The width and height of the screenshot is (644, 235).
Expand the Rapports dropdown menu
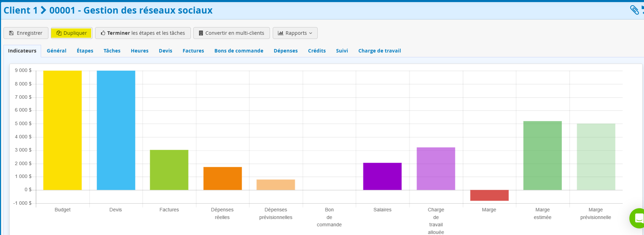295,33
